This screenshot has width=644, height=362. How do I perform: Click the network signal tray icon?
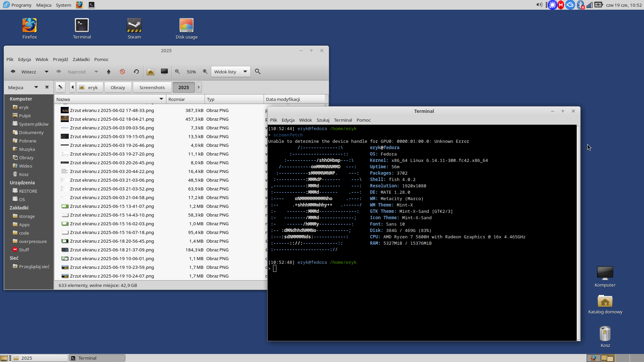tap(589, 5)
